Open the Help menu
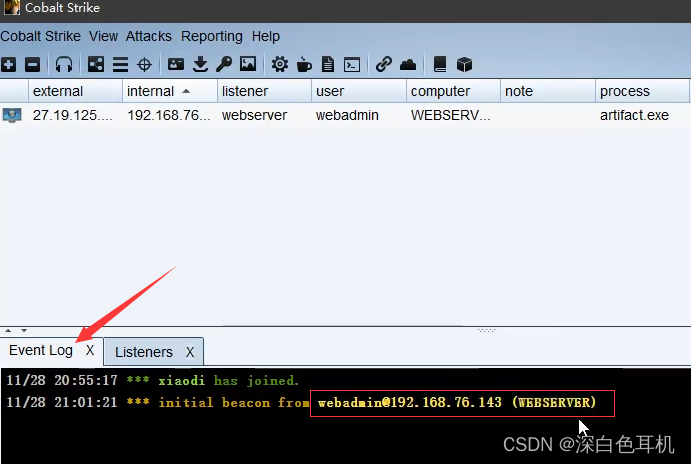The width and height of the screenshot is (691, 464). click(x=266, y=36)
